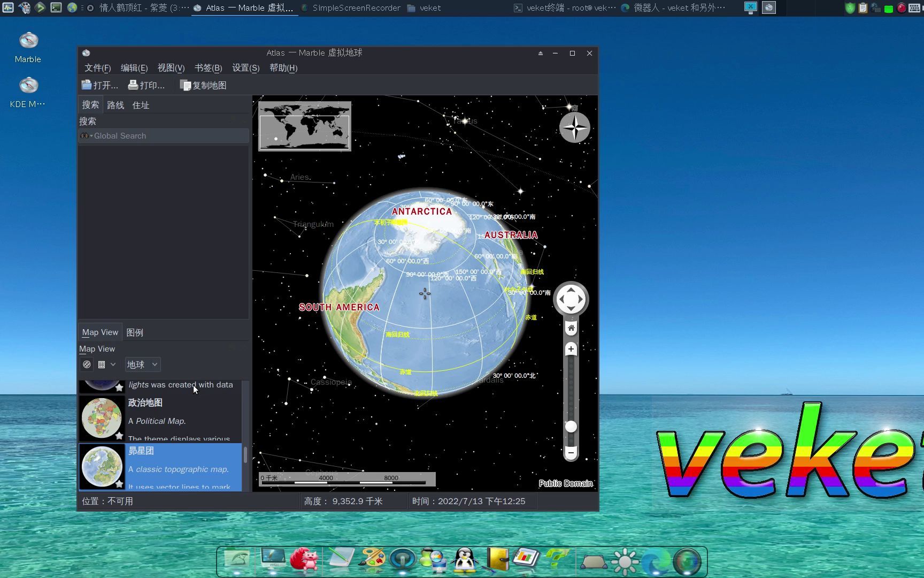
Task: Open the 编辑(E) menu
Action: click(x=134, y=68)
